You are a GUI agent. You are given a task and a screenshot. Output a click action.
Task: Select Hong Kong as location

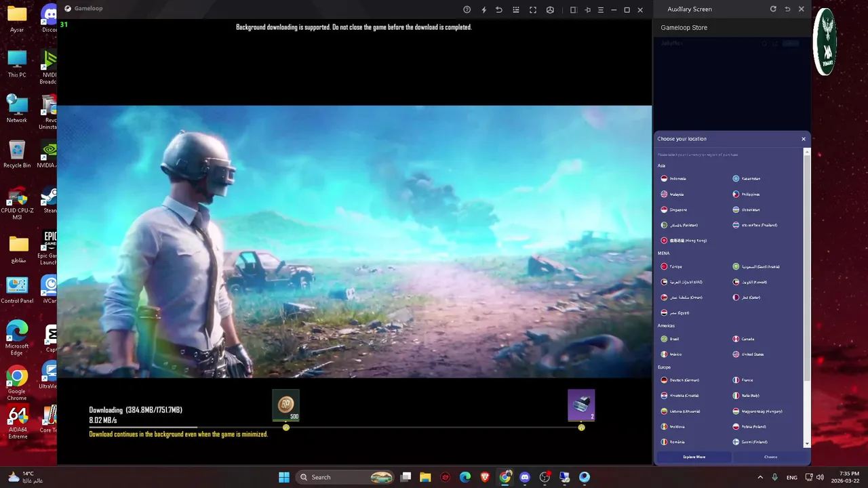tap(684, 241)
